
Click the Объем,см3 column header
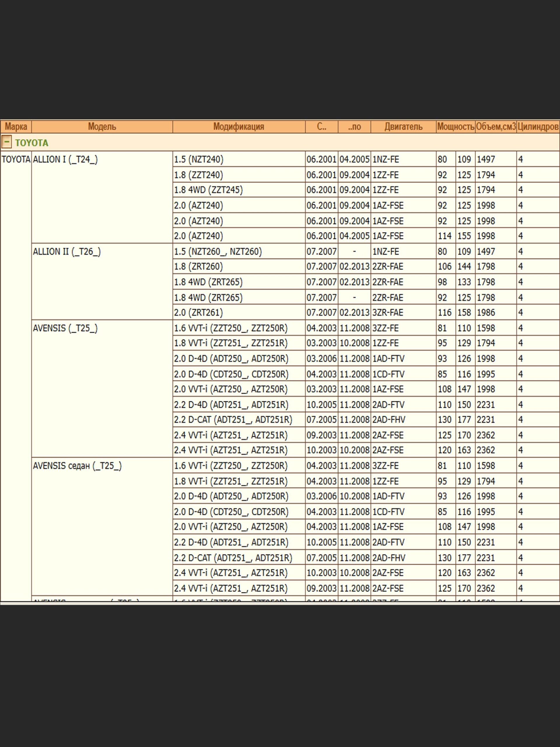[496, 127]
